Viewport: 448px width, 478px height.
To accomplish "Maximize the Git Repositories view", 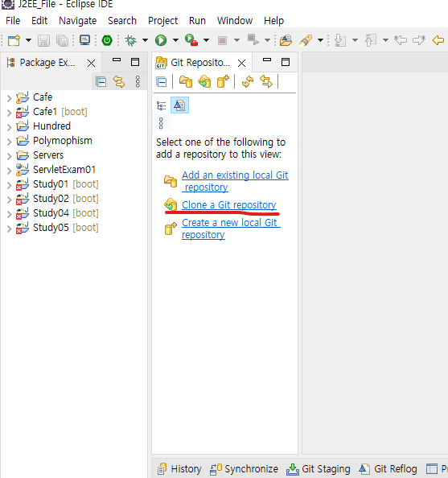I will (x=286, y=62).
